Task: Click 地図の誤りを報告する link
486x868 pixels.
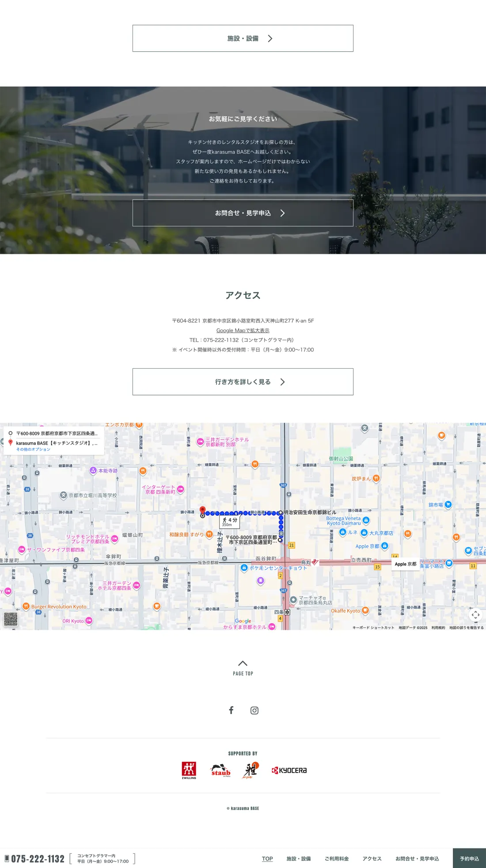Action: click(x=467, y=628)
